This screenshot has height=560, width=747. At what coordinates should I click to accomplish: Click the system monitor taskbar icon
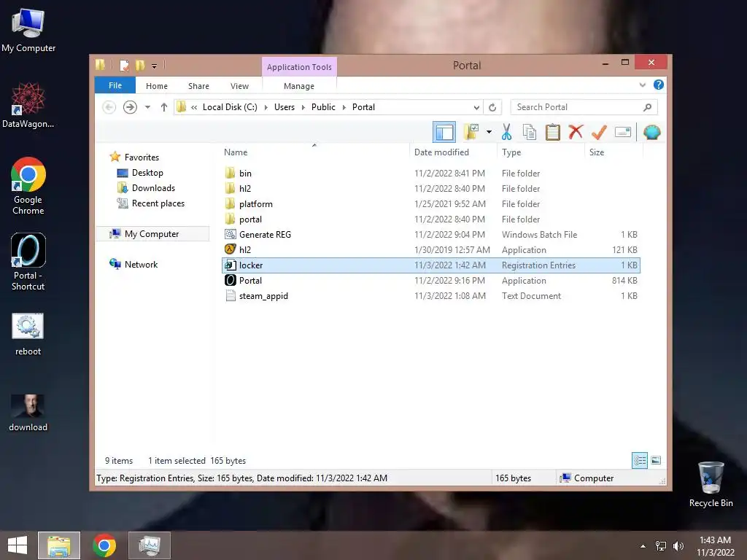pyautogui.click(x=149, y=545)
